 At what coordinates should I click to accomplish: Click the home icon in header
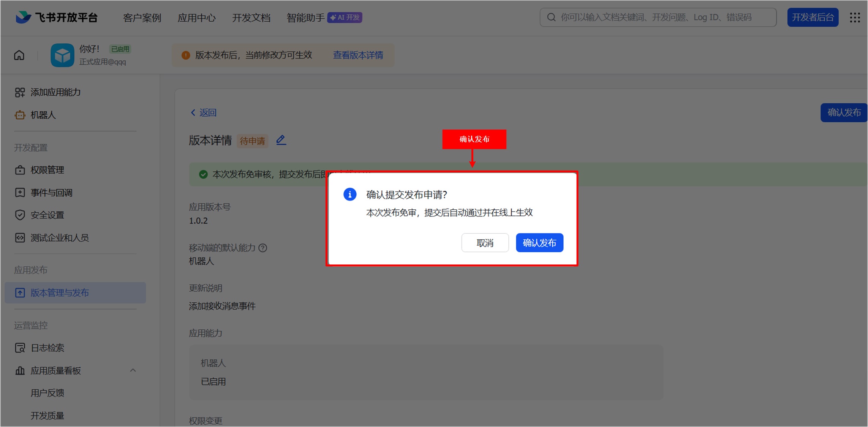(19, 55)
